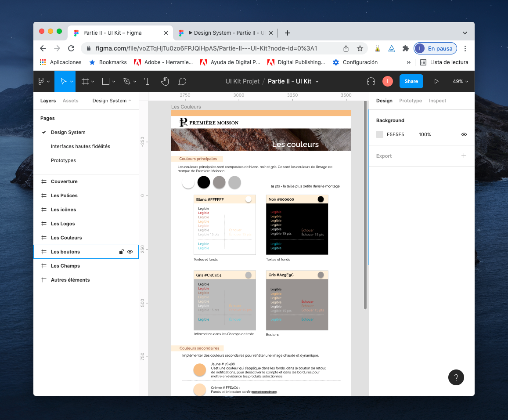The width and height of the screenshot is (508, 420).
Task: Click the blue Share button
Action: (411, 81)
